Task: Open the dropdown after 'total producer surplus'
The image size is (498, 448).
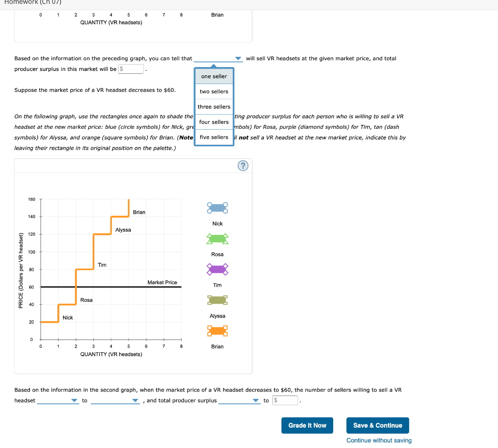Action: (x=239, y=400)
